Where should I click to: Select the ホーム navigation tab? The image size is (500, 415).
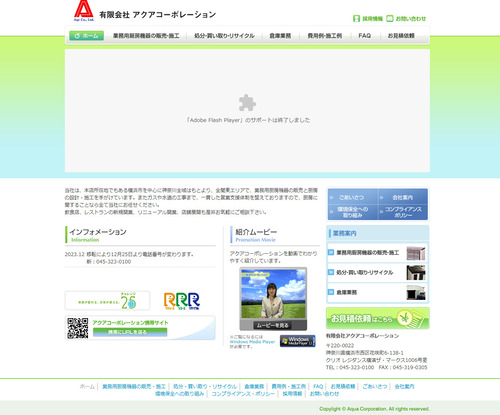[x=87, y=36]
